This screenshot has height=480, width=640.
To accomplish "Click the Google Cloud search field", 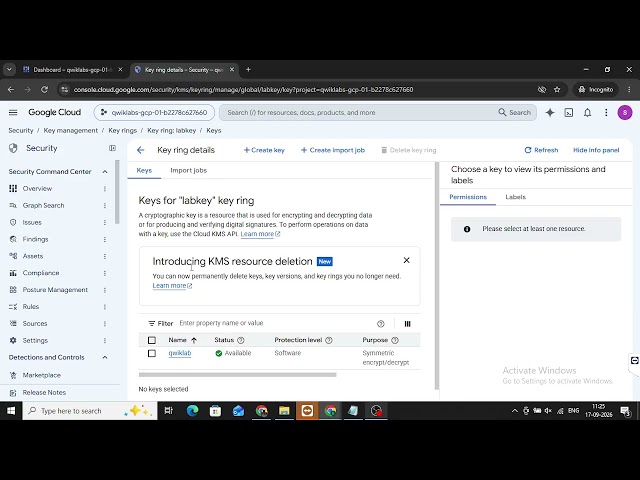I will (x=359, y=113).
